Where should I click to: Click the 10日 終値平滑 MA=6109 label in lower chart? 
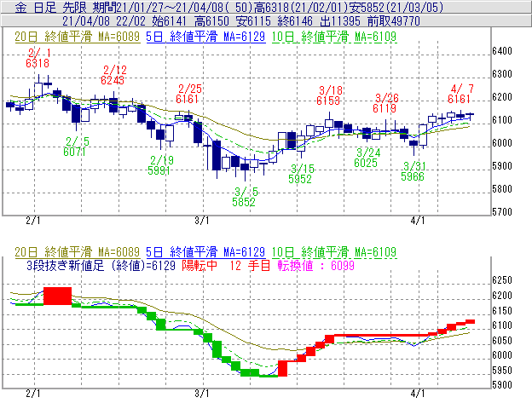click(334, 252)
